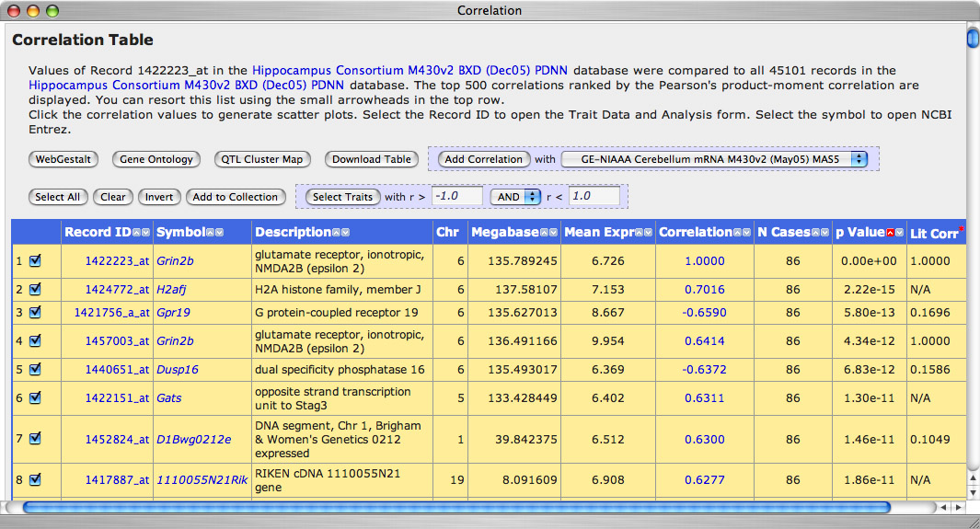Screen dimensions: 980x529
Task: Click the r greater than input field
Action: click(457, 196)
